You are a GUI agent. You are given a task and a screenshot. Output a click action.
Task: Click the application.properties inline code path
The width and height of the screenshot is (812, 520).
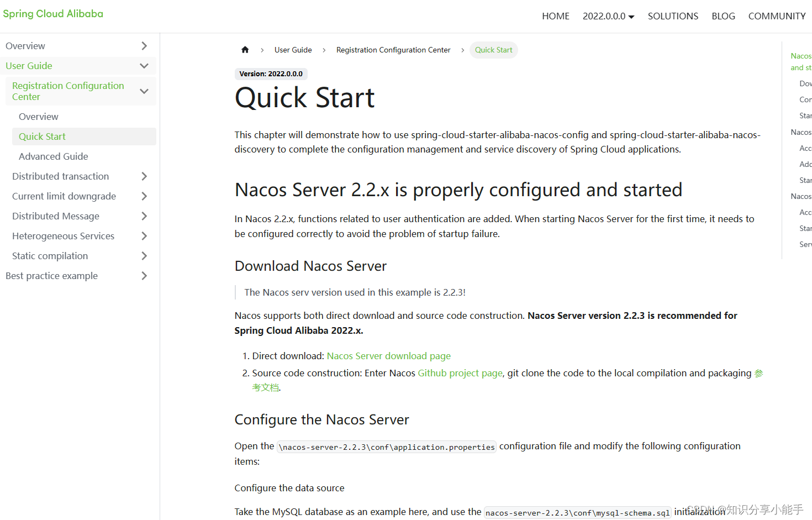coord(387,447)
